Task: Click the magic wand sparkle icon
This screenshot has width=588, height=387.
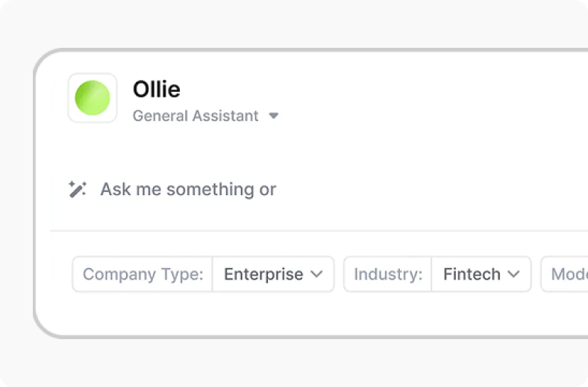Action: pyautogui.click(x=78, y=189)
